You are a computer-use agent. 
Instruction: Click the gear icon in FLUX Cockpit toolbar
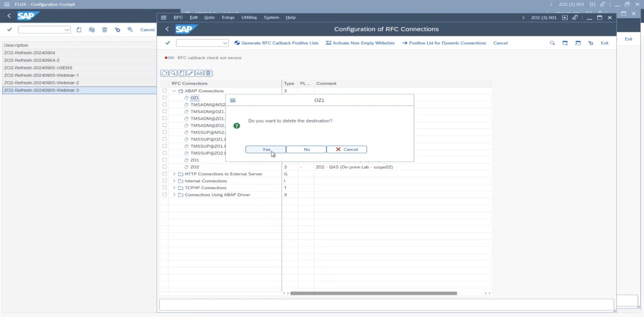pyautogui.click(x=118, y=30)
